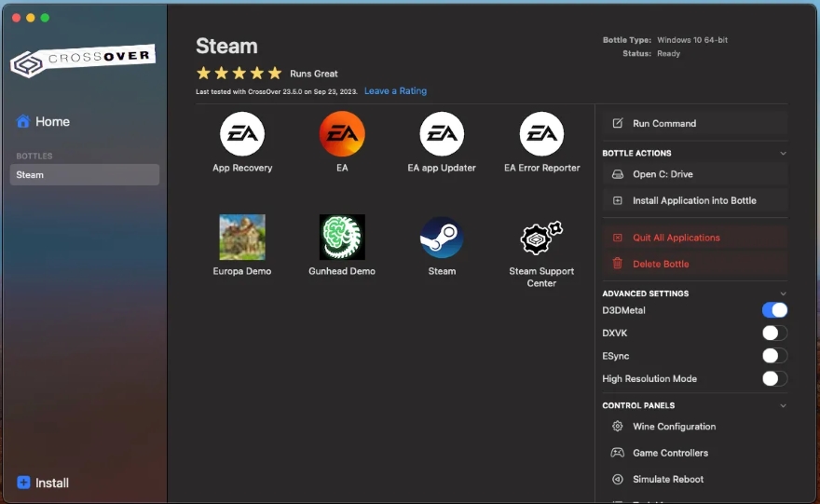
Task: Disable the D3DMetal toggle
Action: pyautogui.click(x=774, y=310)
